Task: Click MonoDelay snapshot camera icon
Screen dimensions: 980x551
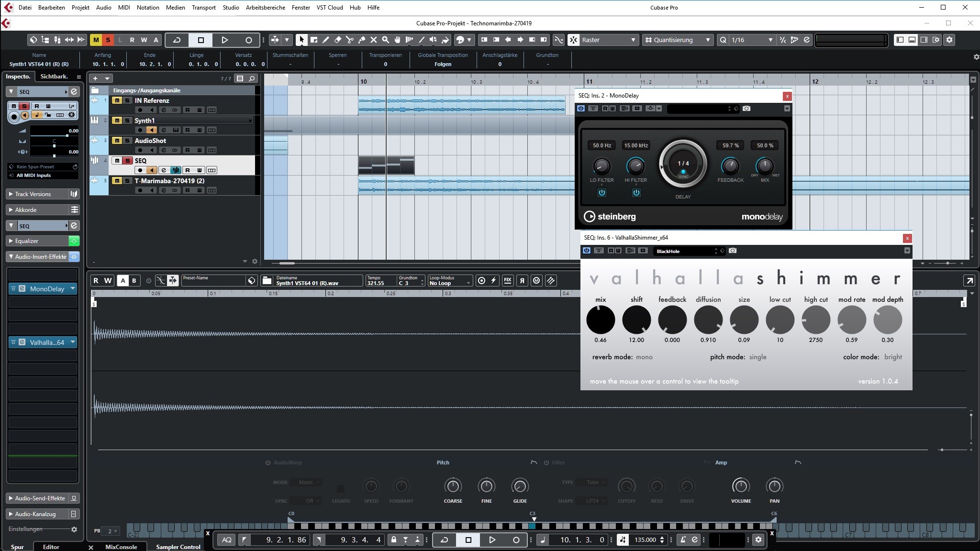Action: pos(746,109)
